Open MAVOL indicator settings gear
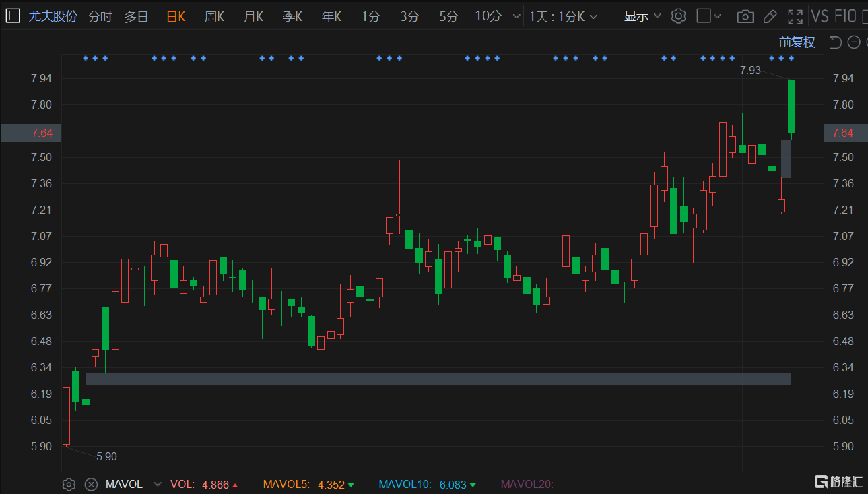The height and width of the screenshot is (494, 868). 68,484
